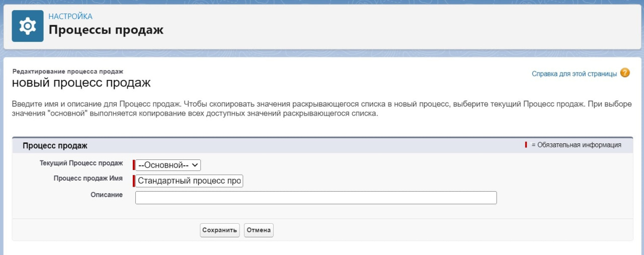644x255 pixels.
Task: Expand the 'Текущий Процесс продаж' dropdown
Action: 168,165
